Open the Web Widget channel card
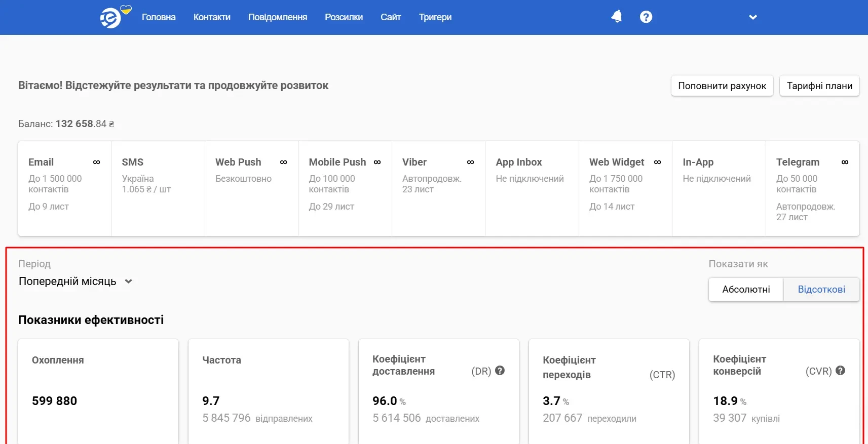Image resolution: width=868 pixels, height=444 pixels. pyautogui.click(x=625, y=188)
